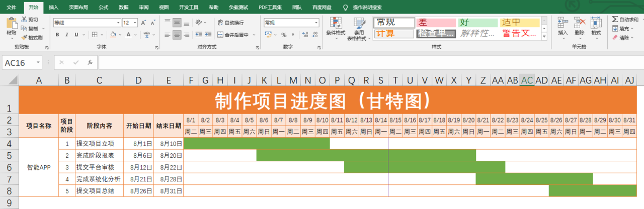Click the 格式 (Format cells) icon

coord(596,23)
